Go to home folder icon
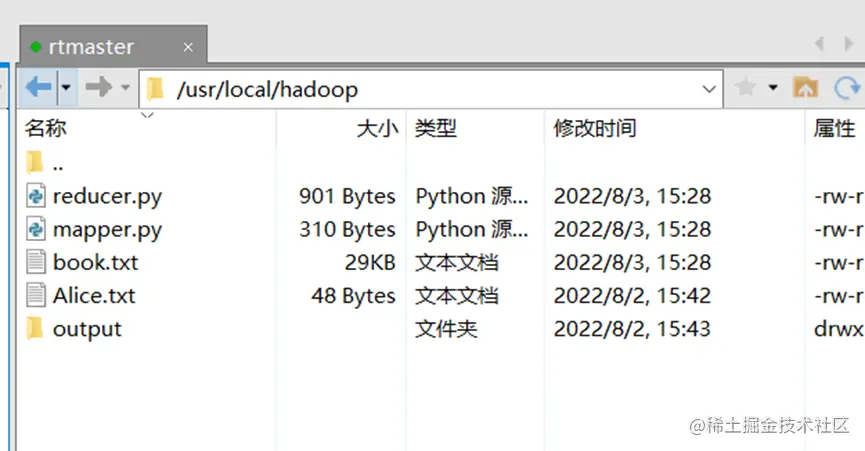 [x=805, y=88]
